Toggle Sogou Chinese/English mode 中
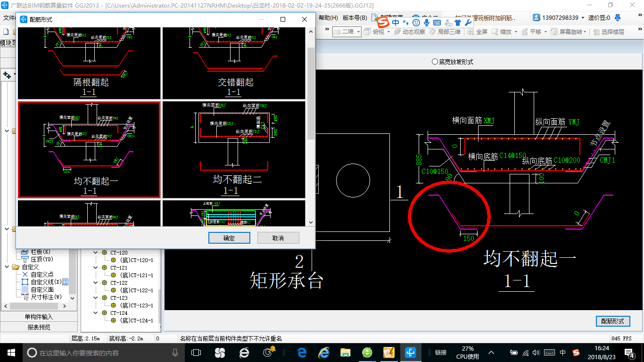Viewport: 644px width, 362px height. pyautogui.click(x=395, y=22)
